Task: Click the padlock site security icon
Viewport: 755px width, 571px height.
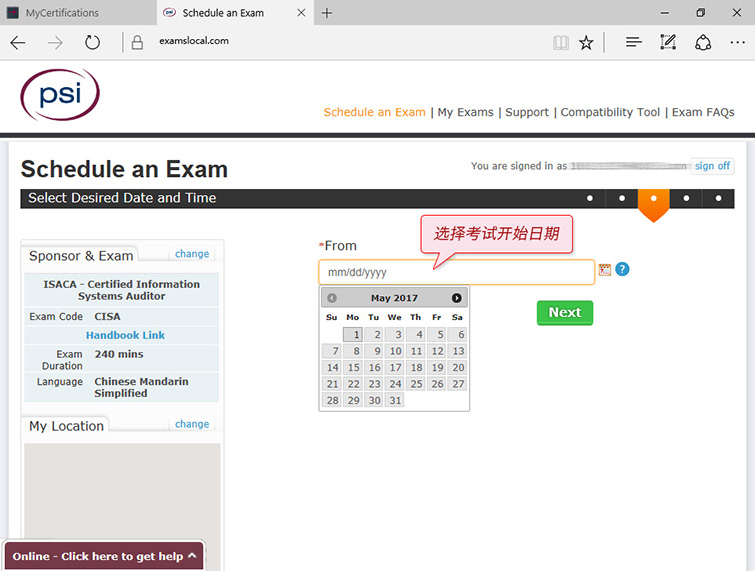Action: pos(137,43)
